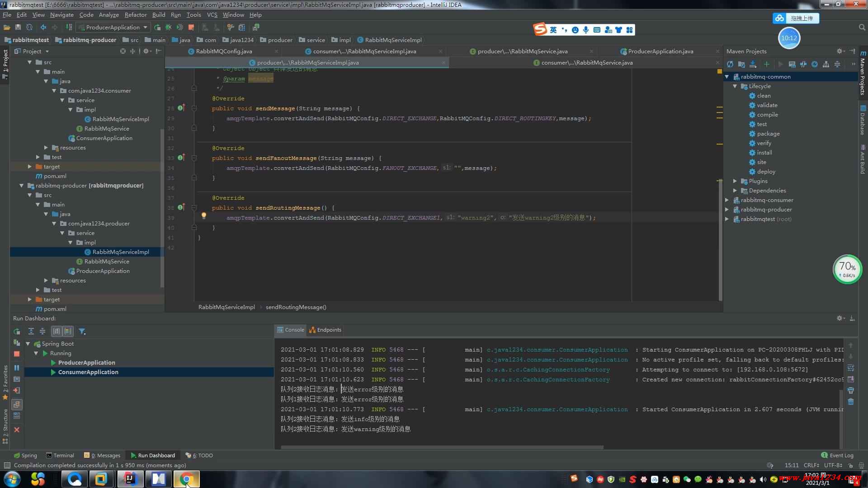Toggle Skip Tests mode in the Maven toolbar

pos(815,64)
